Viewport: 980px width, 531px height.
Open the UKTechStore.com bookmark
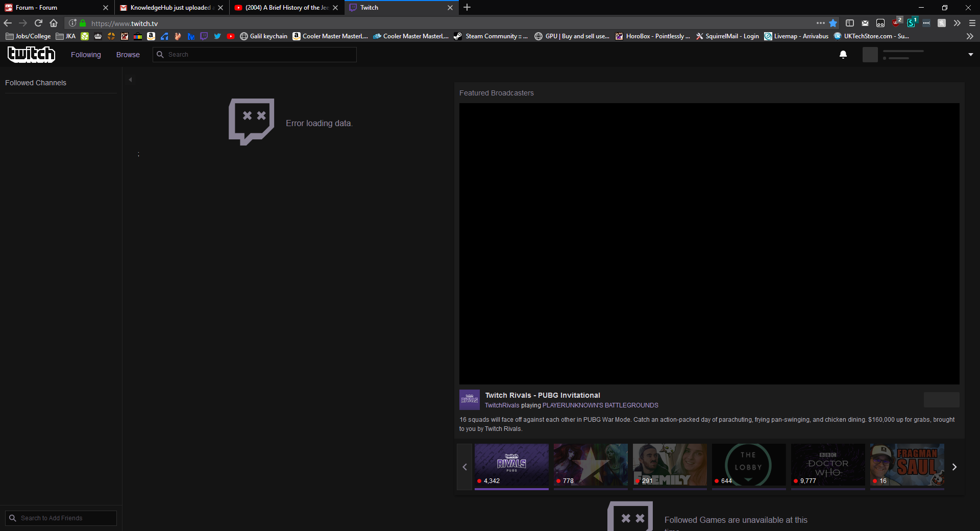tap(871, 36)
